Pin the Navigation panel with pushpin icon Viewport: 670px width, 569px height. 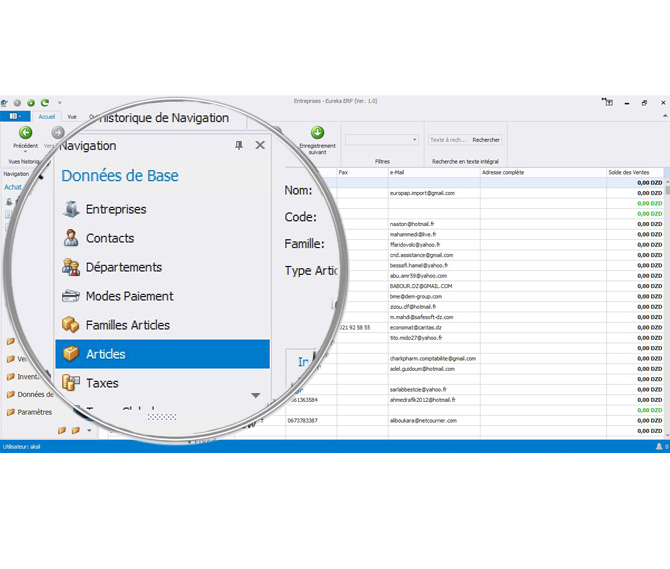point(239,145)
